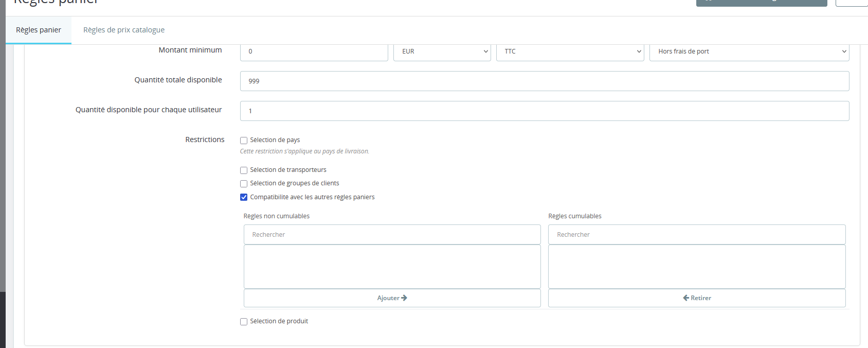Click the Quantité disponible pour chaque utilisateur field
Screen dimensions: 868x348
[545, 111]
